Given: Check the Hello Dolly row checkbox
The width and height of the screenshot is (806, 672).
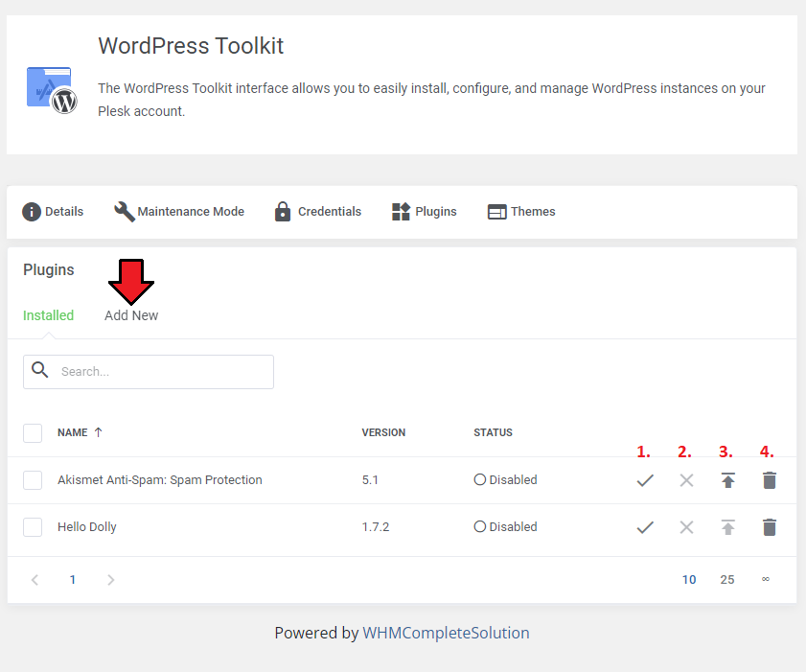Looking at the screenshot, I should point(33,527).
